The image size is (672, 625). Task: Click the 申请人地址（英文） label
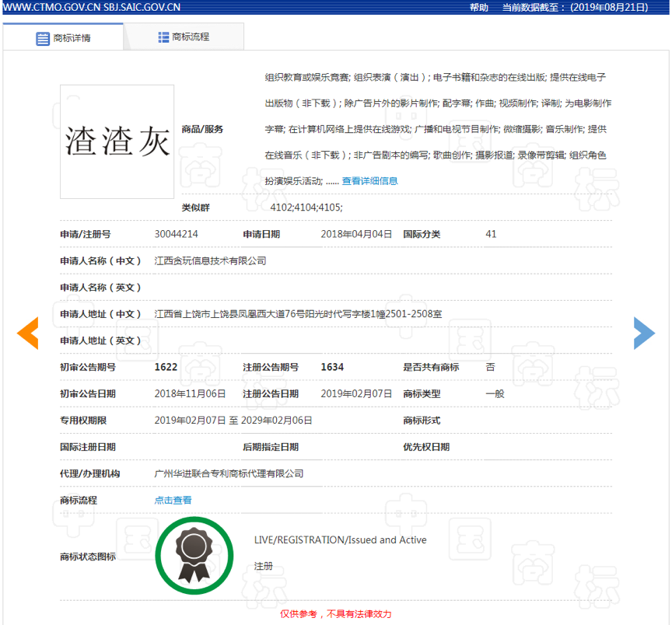pyautogui.click(x=100, y=340)
